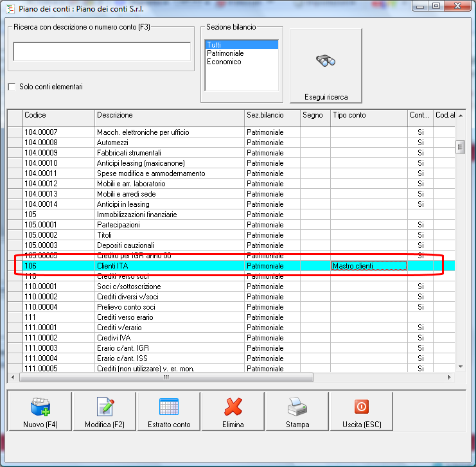
Task: Click the Nuovo (F4) folder icon
Action: 40,407
